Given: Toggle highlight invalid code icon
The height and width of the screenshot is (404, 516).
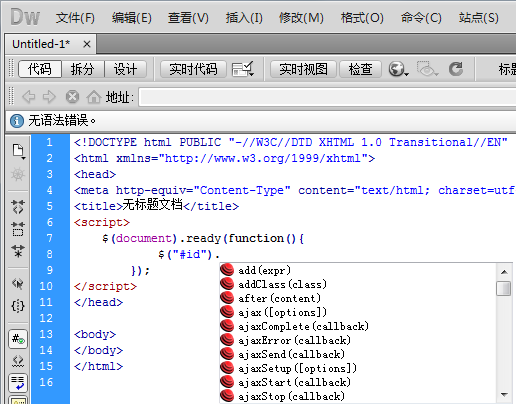Looking at the screenshot, I should point(18,361).
